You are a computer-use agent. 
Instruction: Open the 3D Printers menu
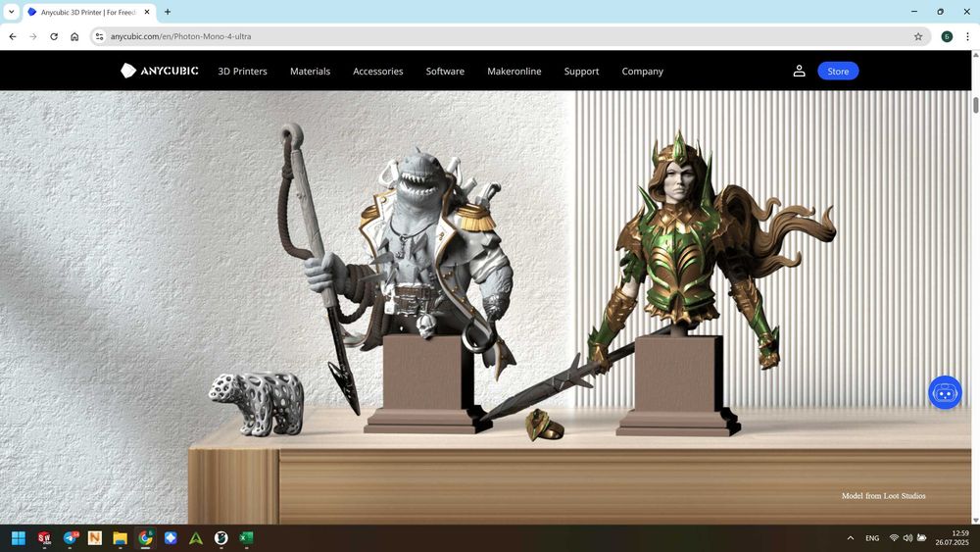(x=242, y=72)
